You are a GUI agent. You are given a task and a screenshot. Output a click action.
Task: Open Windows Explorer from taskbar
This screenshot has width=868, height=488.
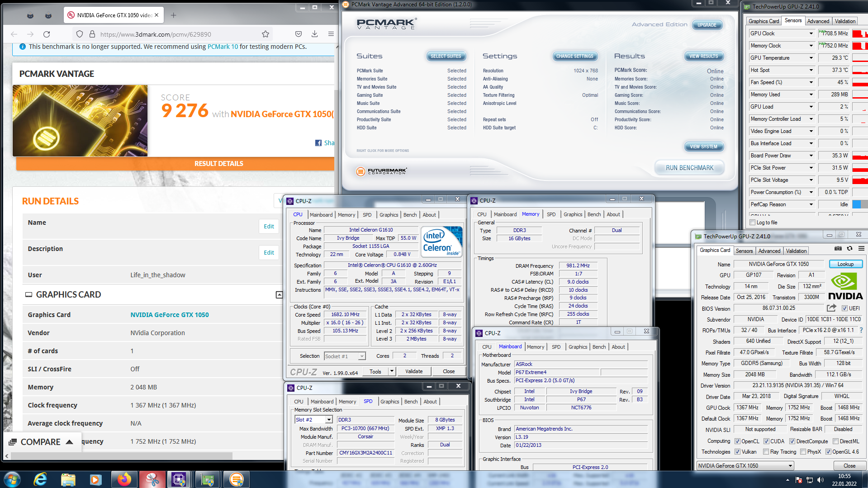pyautogui.click(x=68, y=479)
